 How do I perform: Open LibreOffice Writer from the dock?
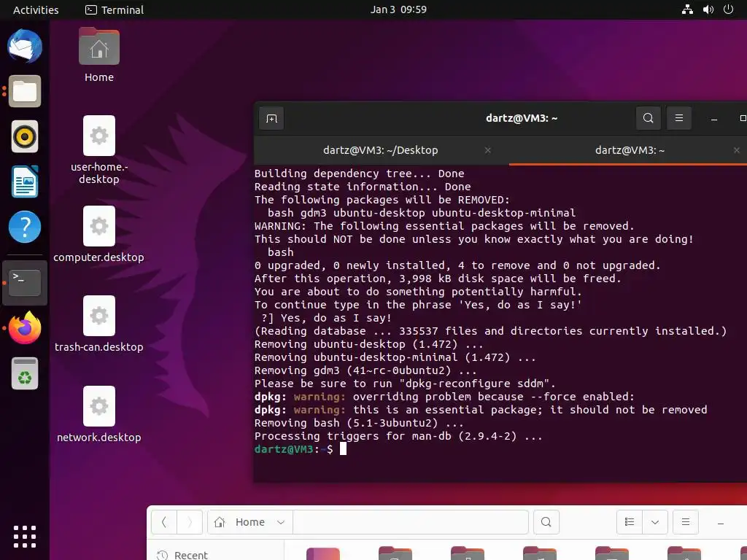tap(25, 182)
